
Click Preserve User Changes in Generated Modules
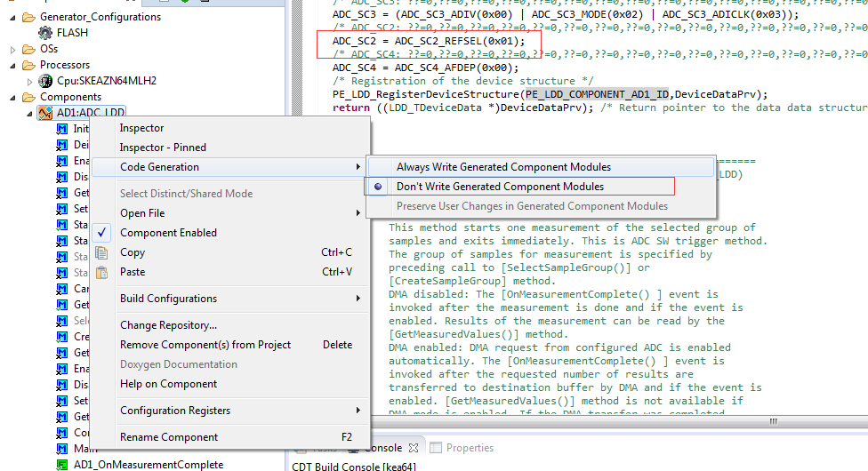[532, 206]
